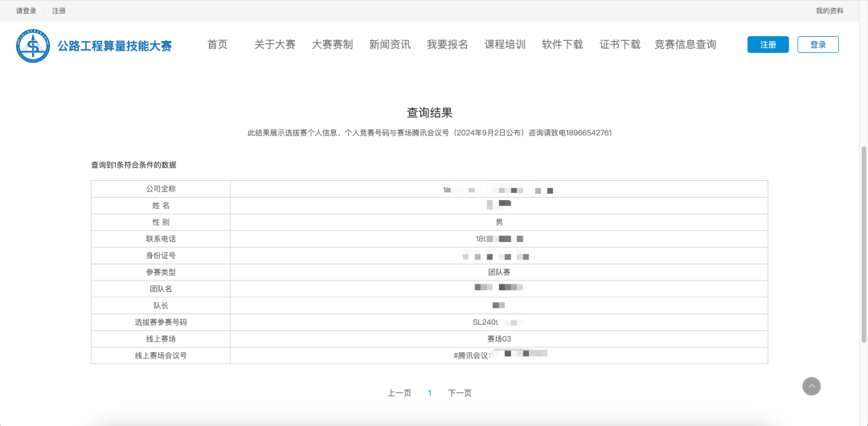
Task: Select page 1 in pagination
Action: coord(429,393)
